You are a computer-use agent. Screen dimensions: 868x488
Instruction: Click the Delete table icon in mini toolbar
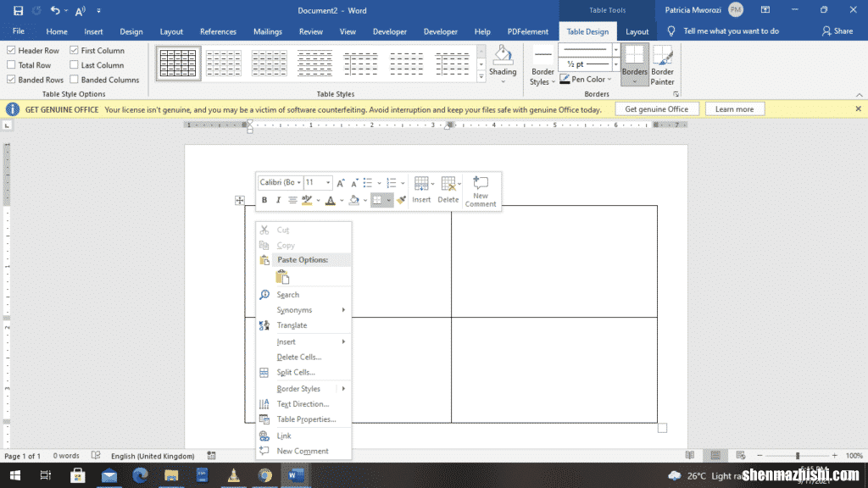click(448, 190)
